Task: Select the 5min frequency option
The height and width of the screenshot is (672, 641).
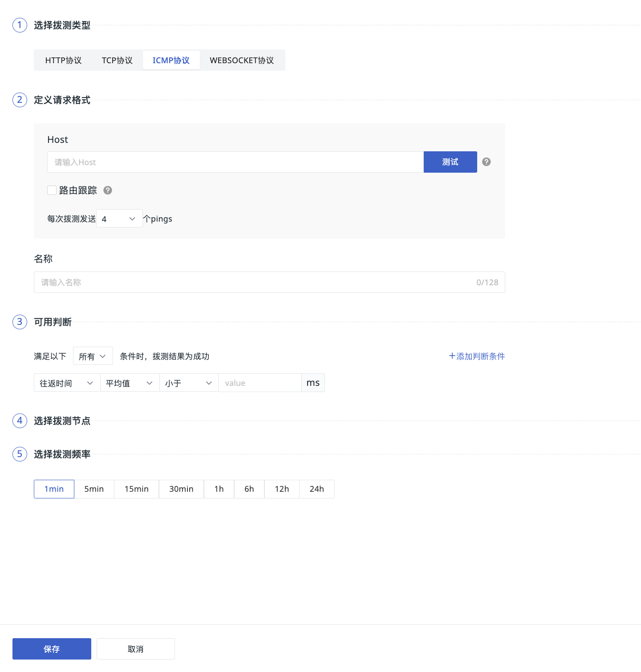Action: [x=94, y=489]
